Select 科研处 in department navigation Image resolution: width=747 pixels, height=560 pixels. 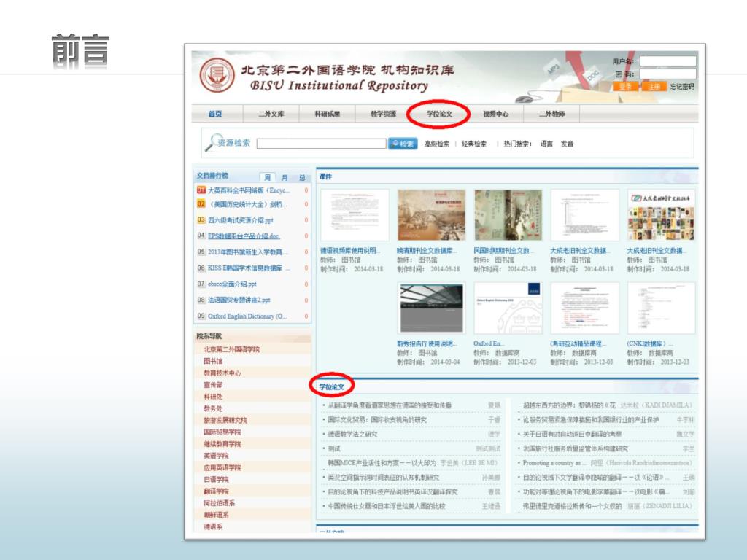214,397
